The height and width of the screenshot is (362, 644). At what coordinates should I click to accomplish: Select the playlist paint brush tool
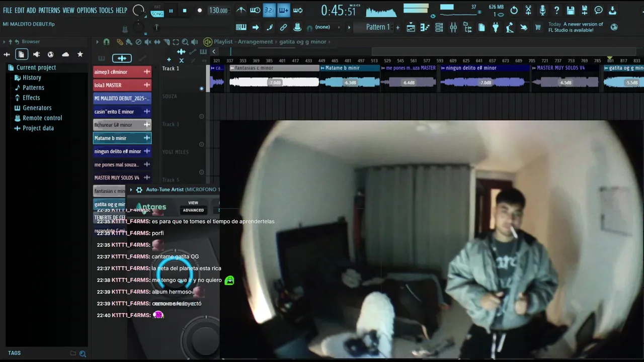pos(129,42)
